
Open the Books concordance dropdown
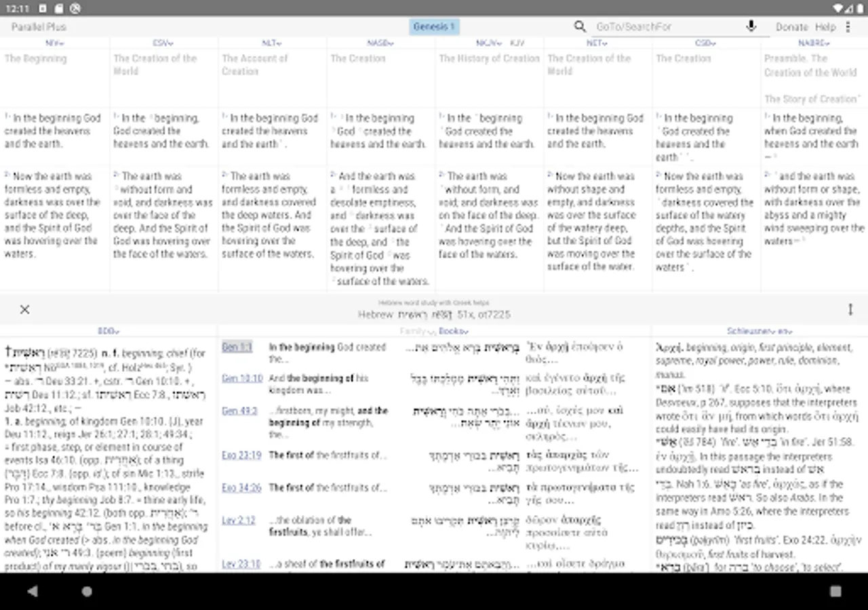(x=454, y=331)
